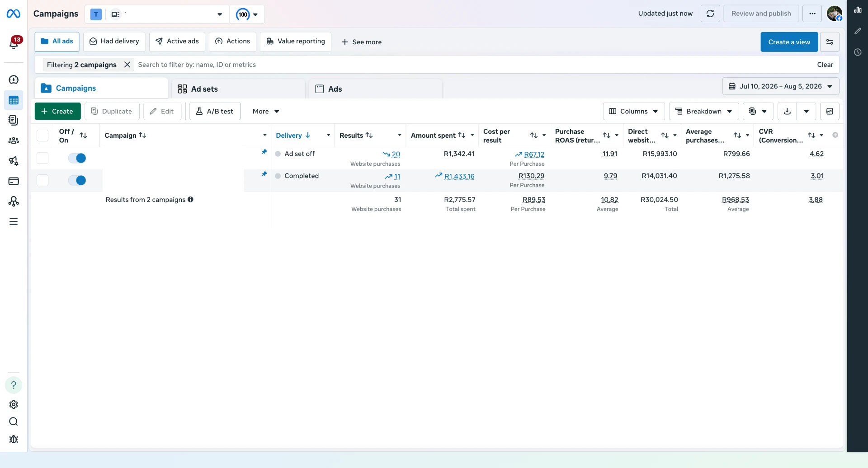Expand the export options dropdown arrow

pos(807,112)
